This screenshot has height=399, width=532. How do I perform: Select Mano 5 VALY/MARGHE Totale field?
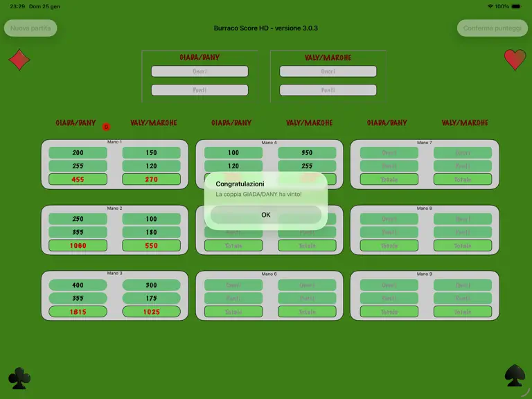[307, 245]
